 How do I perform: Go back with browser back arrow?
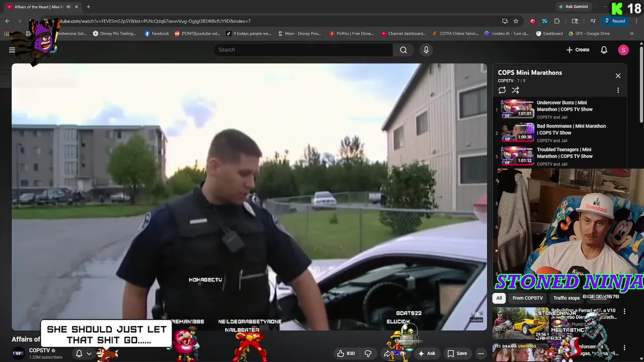(7, 21)
